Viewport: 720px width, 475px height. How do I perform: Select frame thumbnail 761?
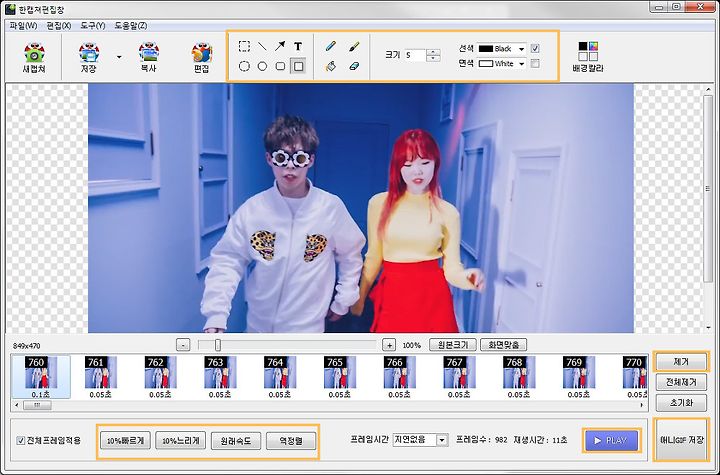101,376
